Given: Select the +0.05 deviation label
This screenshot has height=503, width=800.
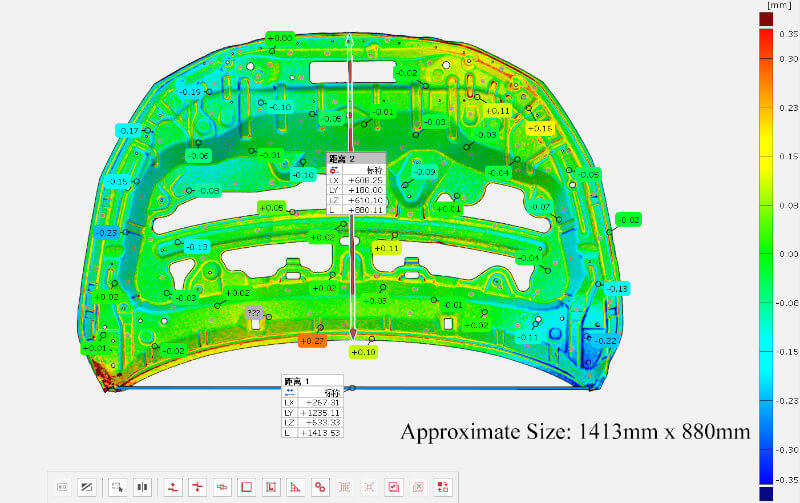Looking at the screenshot, I should pos(271,208).
